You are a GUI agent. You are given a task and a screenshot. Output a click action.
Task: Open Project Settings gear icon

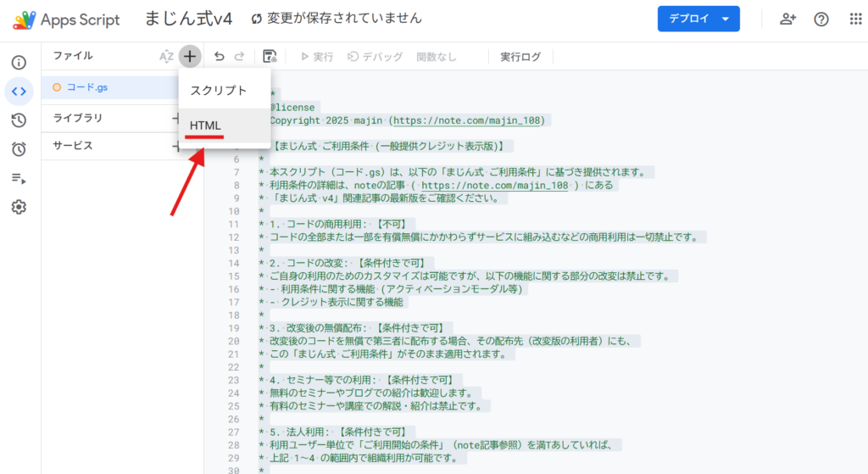coord(19,207)
